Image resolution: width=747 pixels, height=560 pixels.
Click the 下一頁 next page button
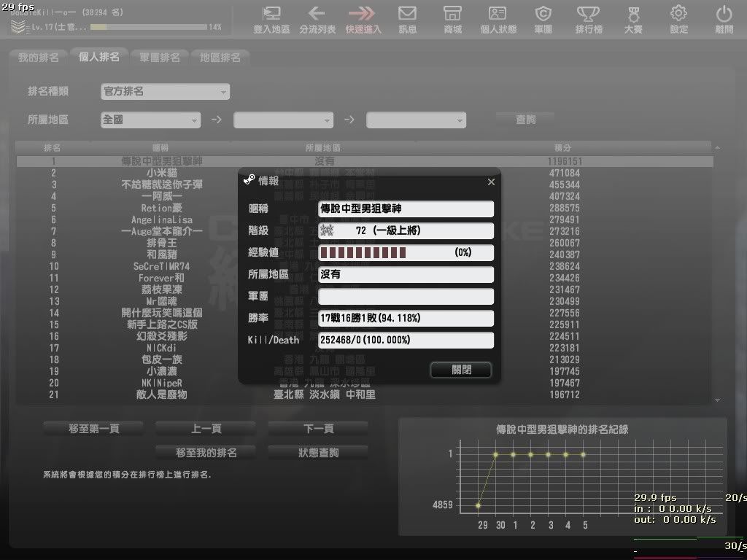[x=318, y=429]
